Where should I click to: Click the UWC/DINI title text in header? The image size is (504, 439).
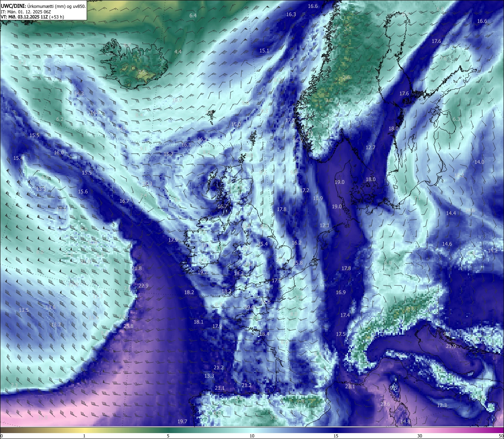[x=13, y=6]
